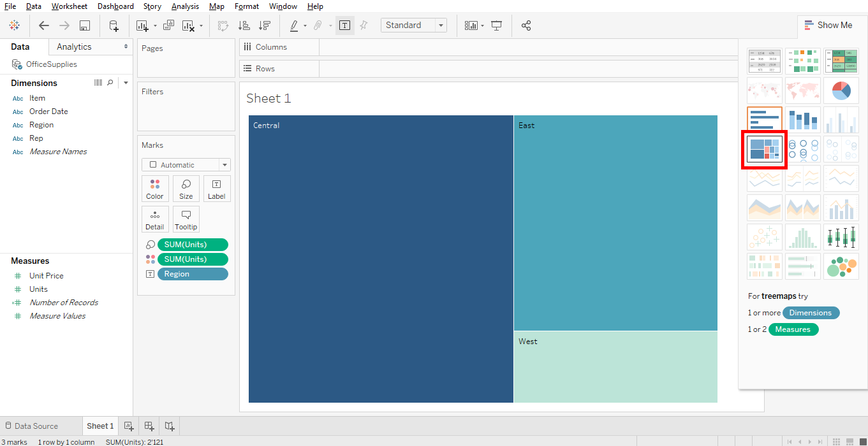Switch to the Analytics tab
Image resolution: width=868 pixels, height=446 pixels.
tap(73, 46)
